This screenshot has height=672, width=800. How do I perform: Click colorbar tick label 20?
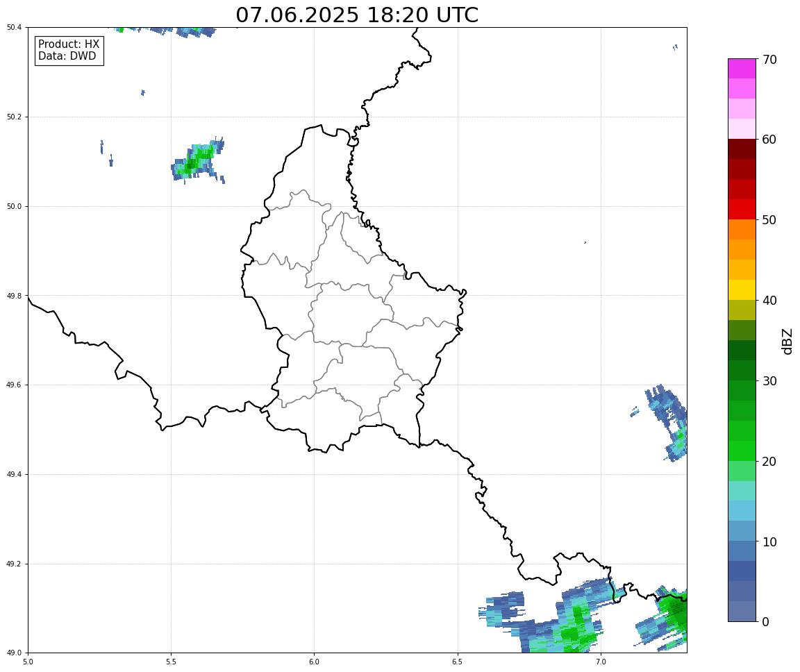(x=769, y=462)
